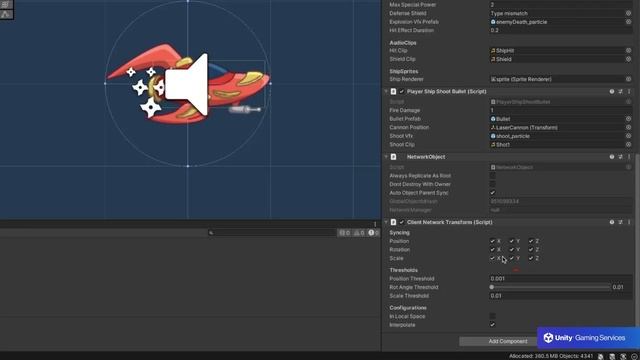Collapse Player Ship Shoot Bullet component
Screen dimensions: 640x360
pyautogui.click(x=386, y=91)
